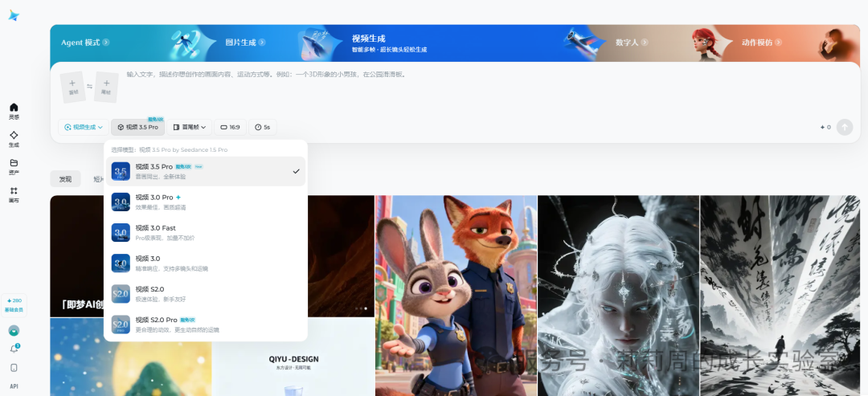Swap first and last frames arrows icon
868x396 pixels.
pyautogui.click(x=90, y=86)
